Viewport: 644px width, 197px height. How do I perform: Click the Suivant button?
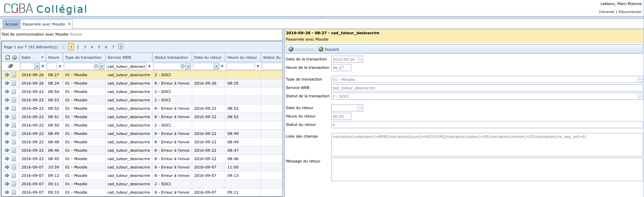click(329, 49)
